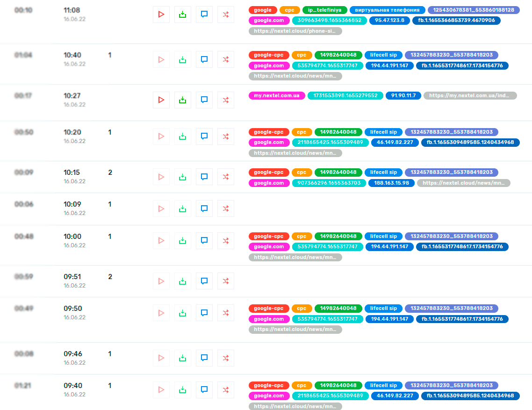Download the 10:00 call recording

pos(182,241)
